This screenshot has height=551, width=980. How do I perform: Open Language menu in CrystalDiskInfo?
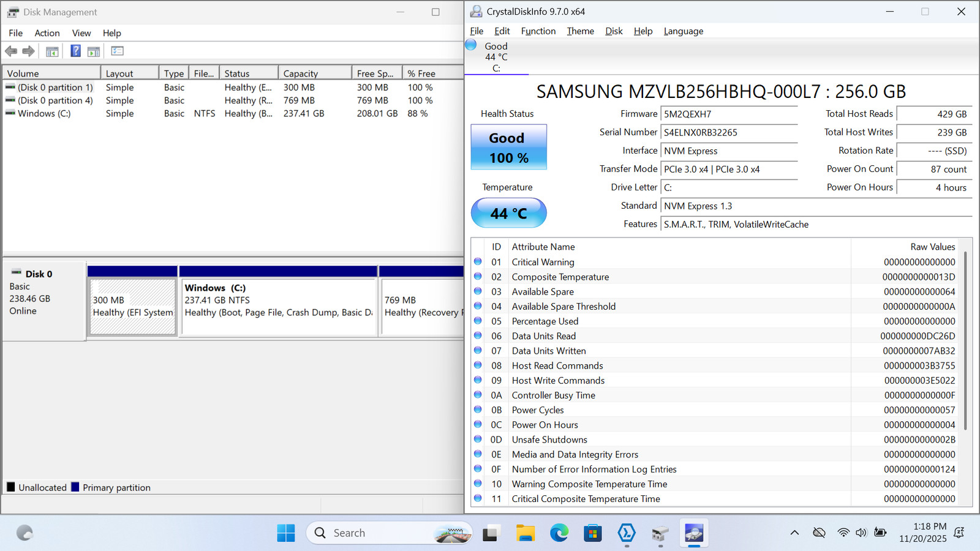tap(684, 31)
